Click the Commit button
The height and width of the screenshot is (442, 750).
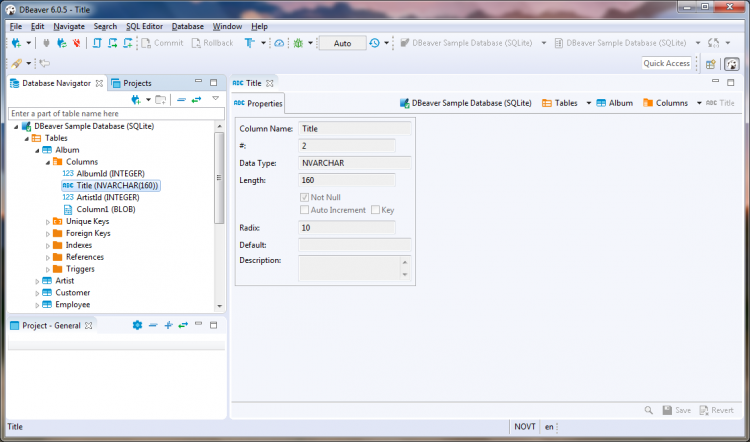point(163,43)
